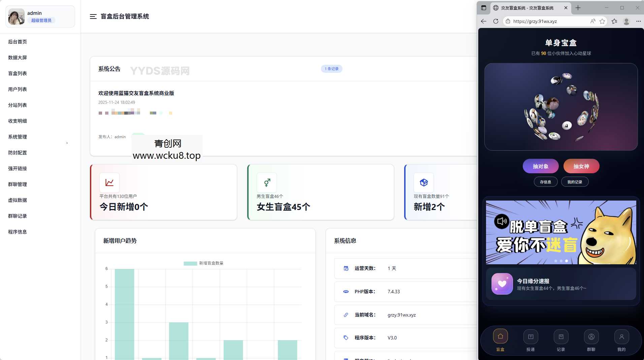This screenshot has height=360, width=644.
Task: Click the heart icon in 今日缘分速报 card
Action: point(502,283)
